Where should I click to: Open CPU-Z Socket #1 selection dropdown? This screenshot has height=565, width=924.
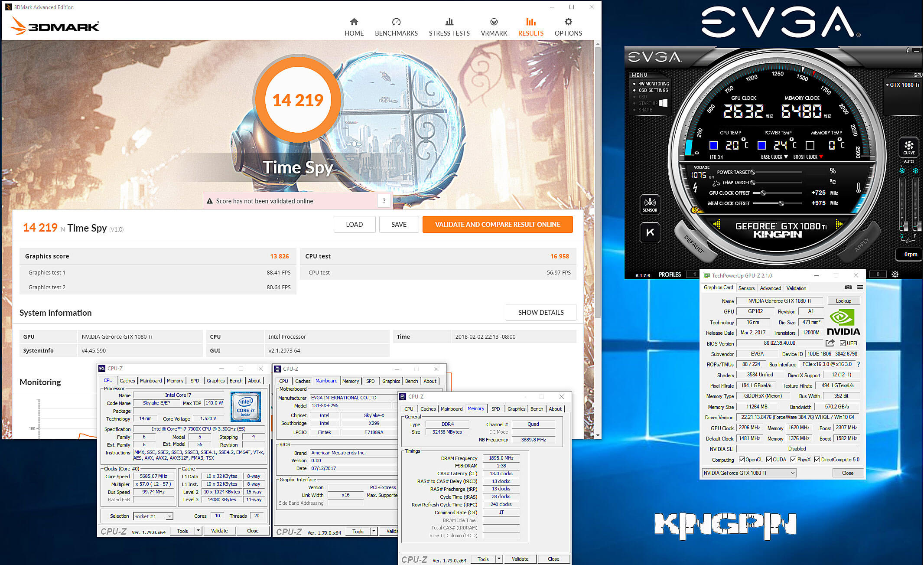pos(169,516)
